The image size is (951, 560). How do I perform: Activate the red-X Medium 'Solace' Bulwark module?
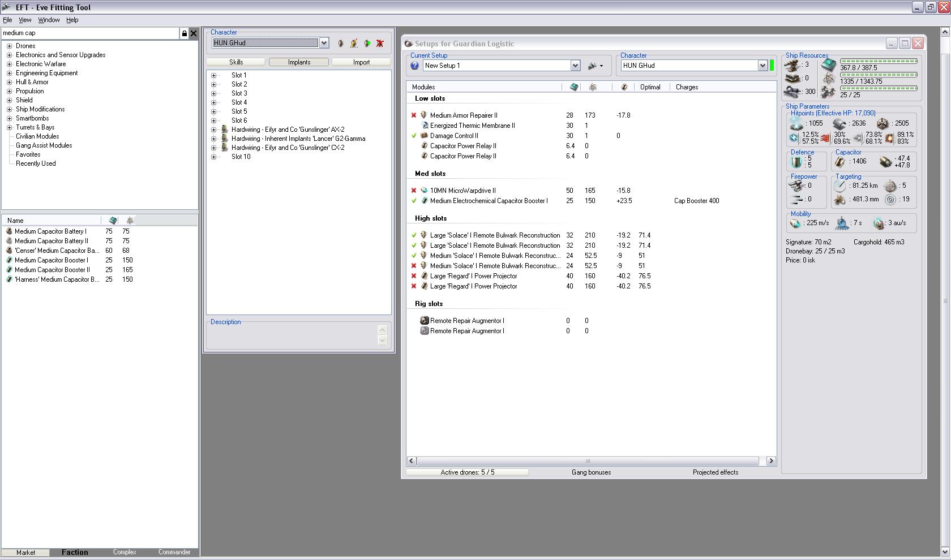click(x=414, y=266)
